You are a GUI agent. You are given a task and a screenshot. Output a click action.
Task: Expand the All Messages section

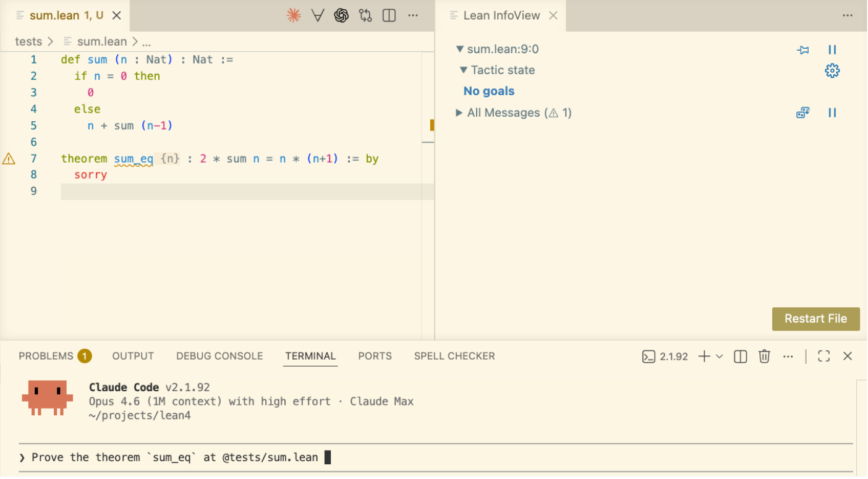tap(459, 112)
